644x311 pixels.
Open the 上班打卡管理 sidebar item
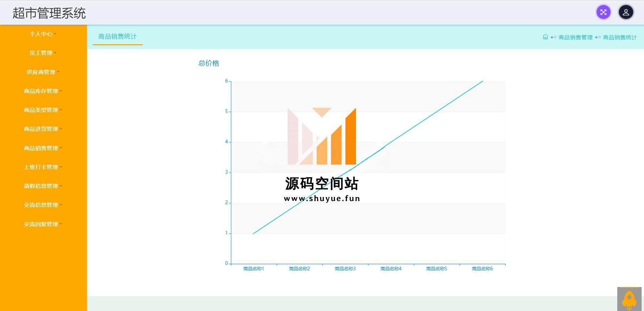point(43,167)
